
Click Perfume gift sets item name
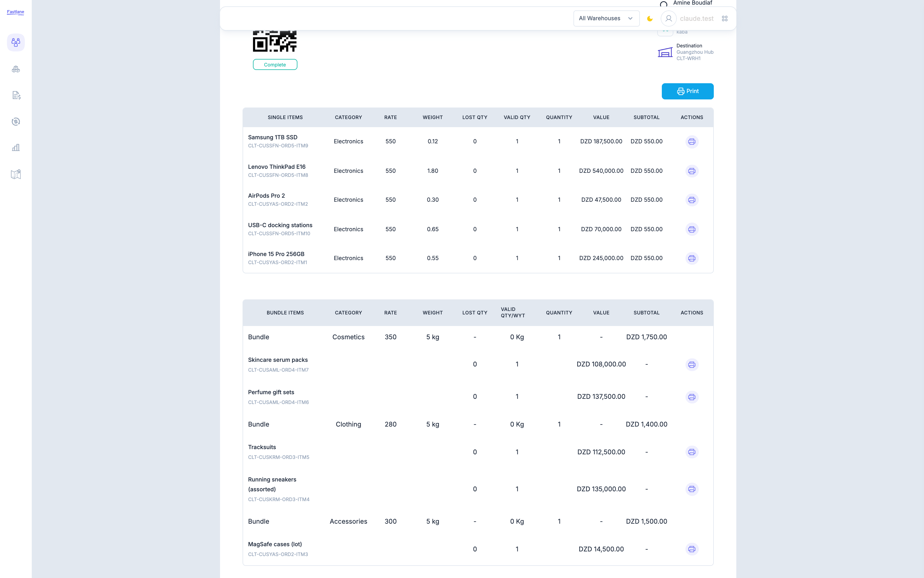click(271, 392)
